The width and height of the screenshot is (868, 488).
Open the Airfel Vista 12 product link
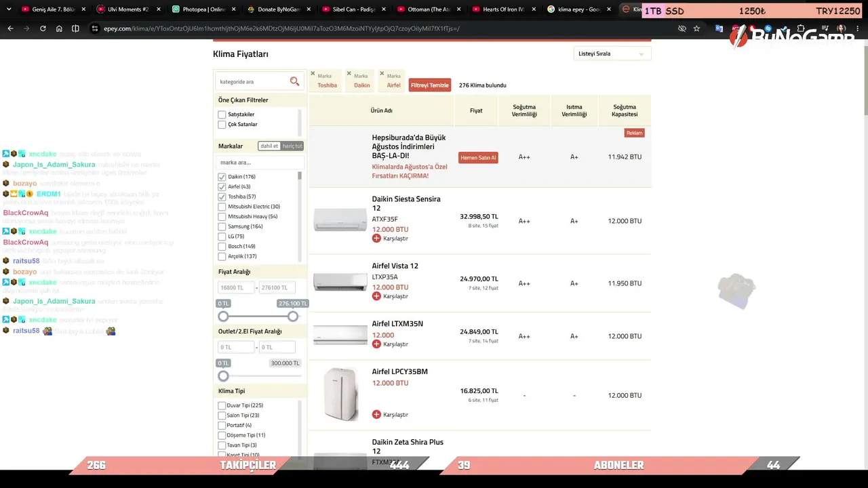(395, 266)
